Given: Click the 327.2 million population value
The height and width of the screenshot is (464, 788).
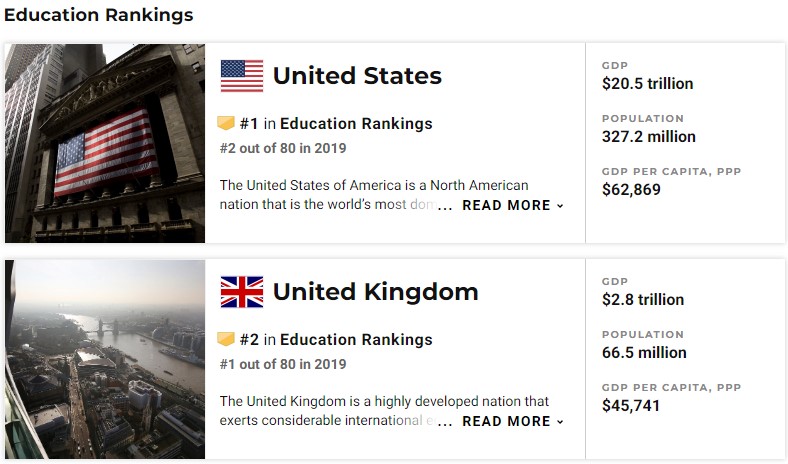Looking at the screenshot, I should coord(649,137).
